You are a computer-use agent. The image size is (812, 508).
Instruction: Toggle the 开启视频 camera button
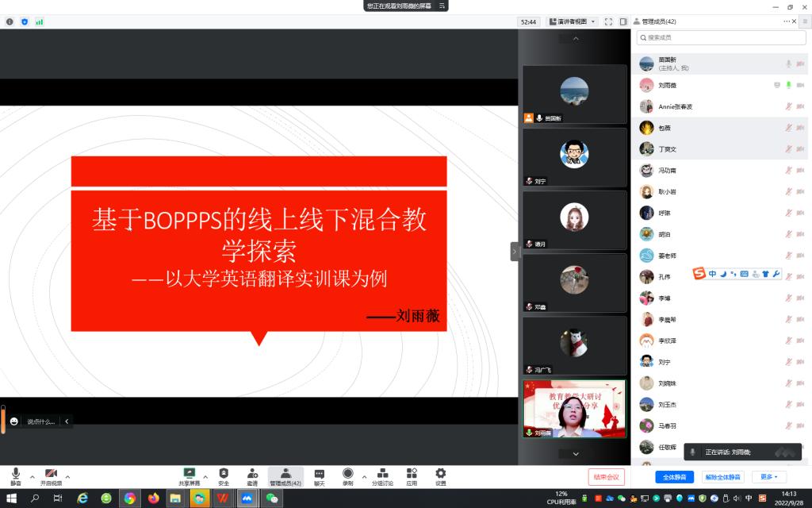(51, 474)
